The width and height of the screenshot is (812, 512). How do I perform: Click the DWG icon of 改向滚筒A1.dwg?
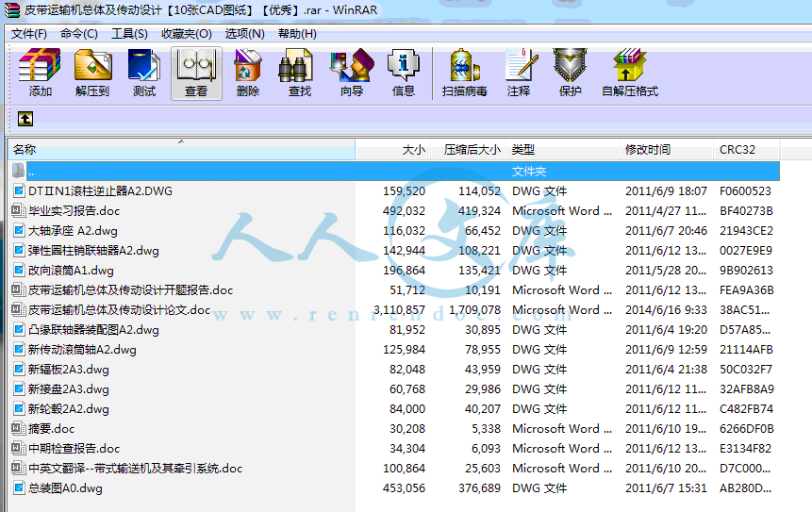[x=19, y=271]
